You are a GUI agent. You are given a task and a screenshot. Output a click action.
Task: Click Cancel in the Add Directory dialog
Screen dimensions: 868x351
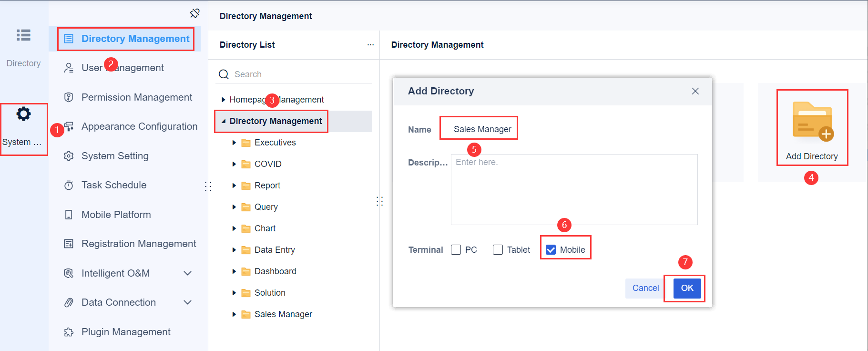645,288
